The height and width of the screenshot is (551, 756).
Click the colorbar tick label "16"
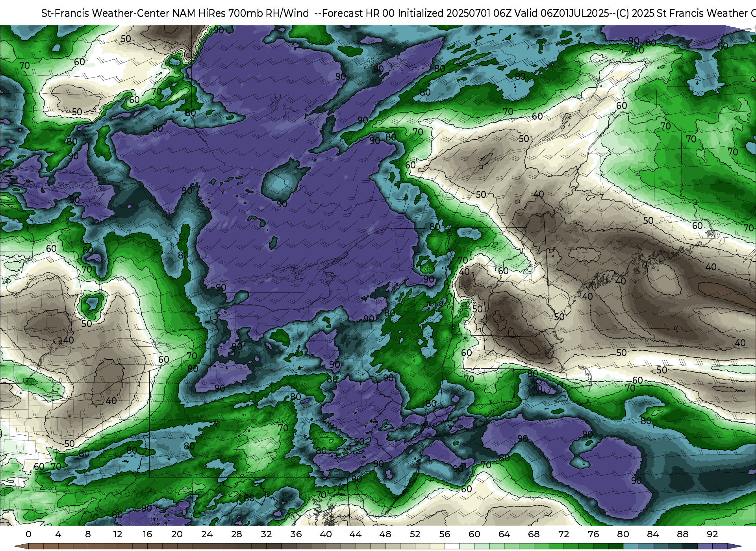147,534
